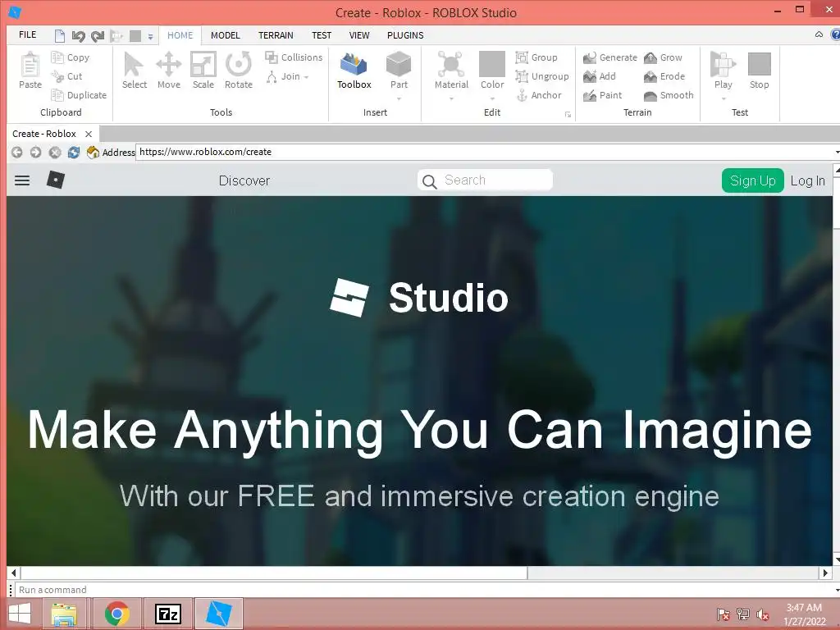Open the Edit group dialog launcher
This screenshot has width=840, height=630.
(568, 115)
